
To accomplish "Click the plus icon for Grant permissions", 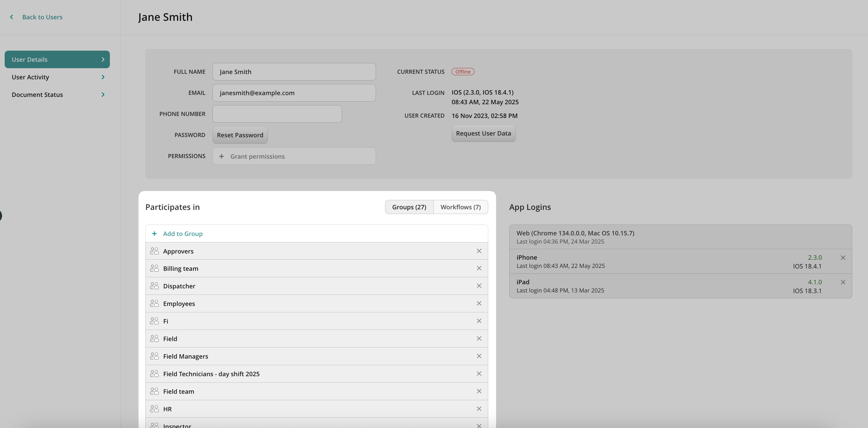I will tap(221, 156).
